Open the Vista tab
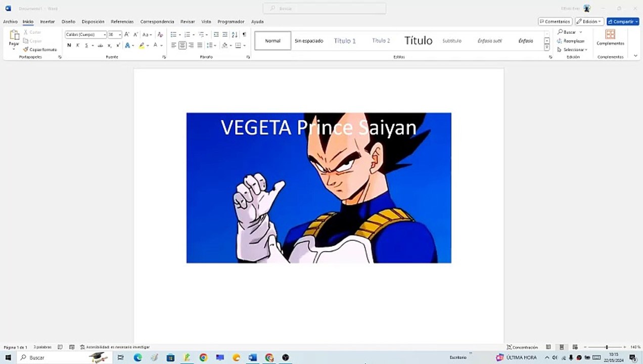Viewport: 643px width, 364px height. [206, 22]
